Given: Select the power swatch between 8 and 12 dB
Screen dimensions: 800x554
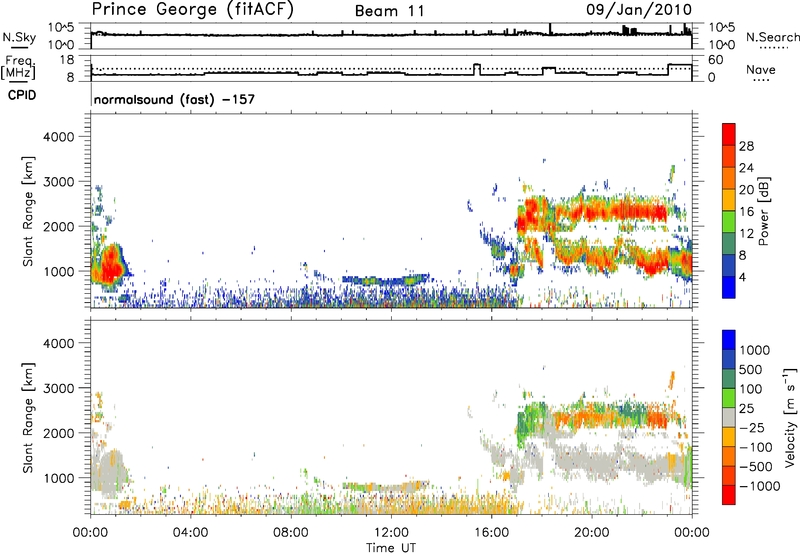Looking at the screenshot, I should 729,243.
